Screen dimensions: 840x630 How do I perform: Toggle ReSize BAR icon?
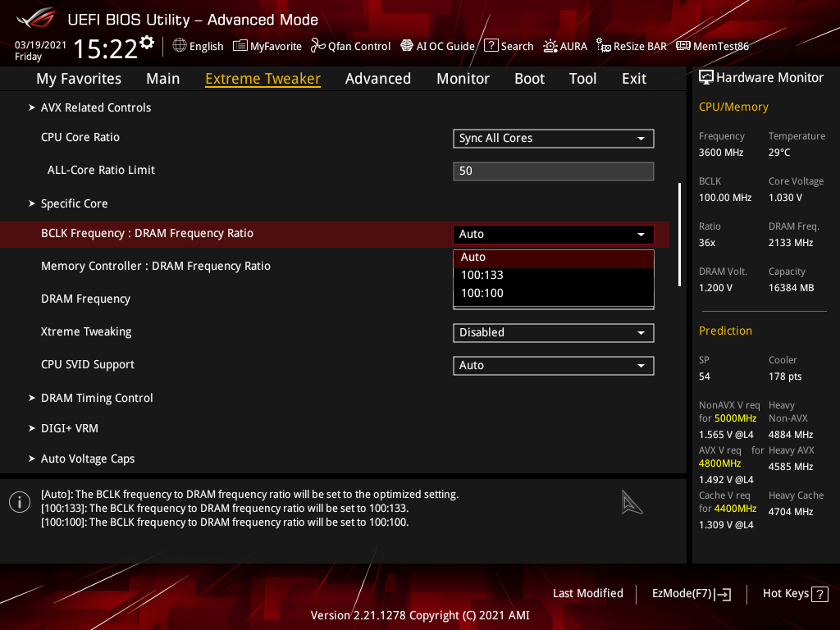coord(604,46)
